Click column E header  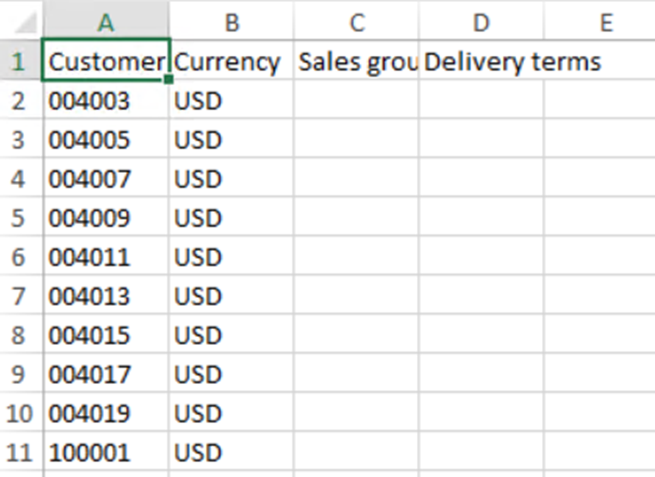pos(604,22)
